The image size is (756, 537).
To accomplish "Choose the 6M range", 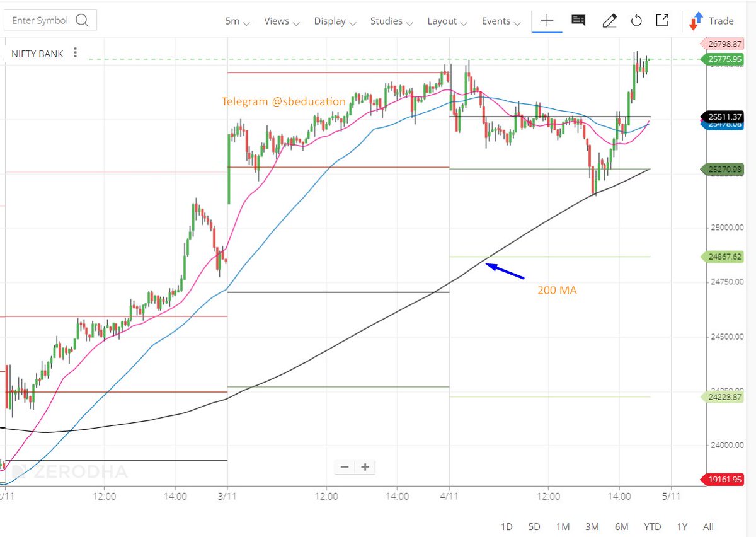I will (621, 526).
